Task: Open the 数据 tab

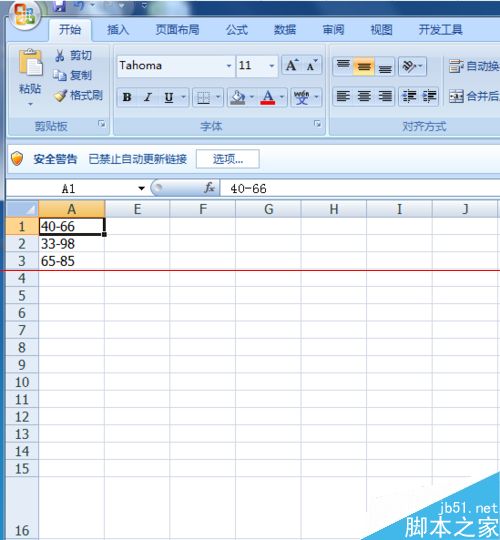Action: click(x=285, y=30)
